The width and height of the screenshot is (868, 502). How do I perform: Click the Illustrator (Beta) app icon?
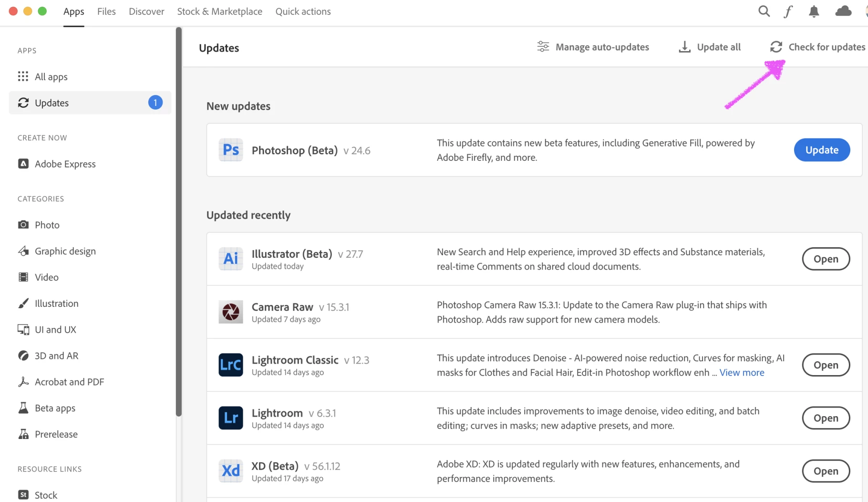point(231,259)
